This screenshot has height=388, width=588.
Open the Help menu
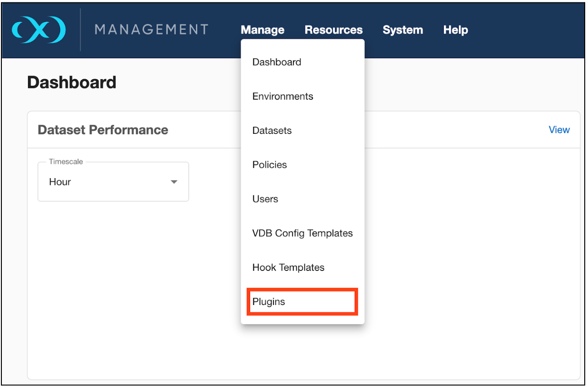(x=455, y=29)
